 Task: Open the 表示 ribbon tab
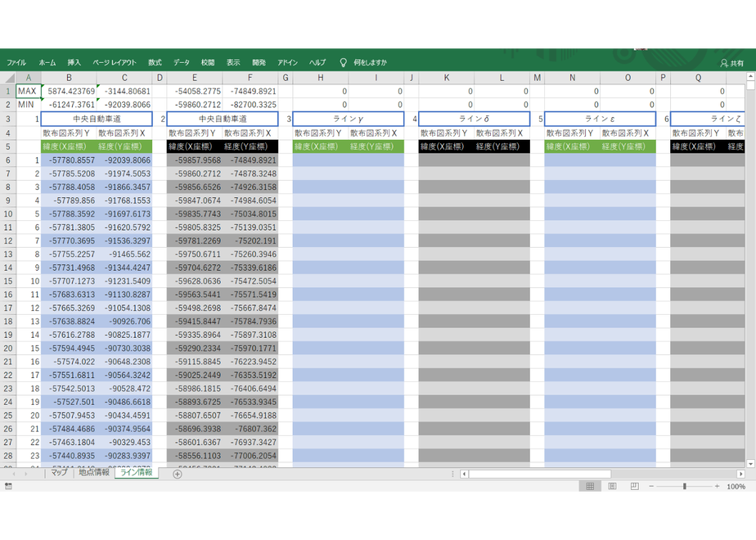coord(233,63)
